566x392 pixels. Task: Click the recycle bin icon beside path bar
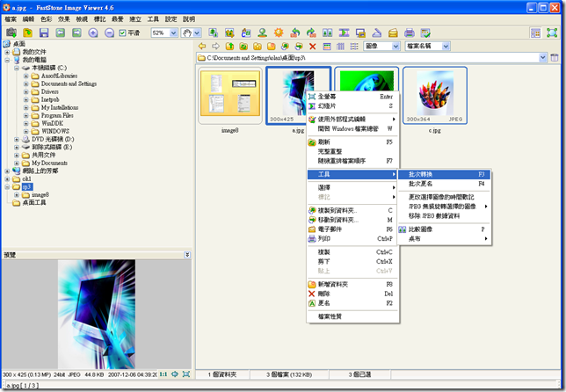click(555, 57)
